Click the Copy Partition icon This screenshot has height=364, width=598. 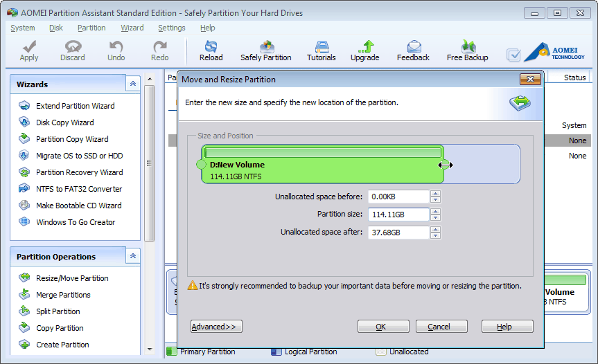coord(24,327)
